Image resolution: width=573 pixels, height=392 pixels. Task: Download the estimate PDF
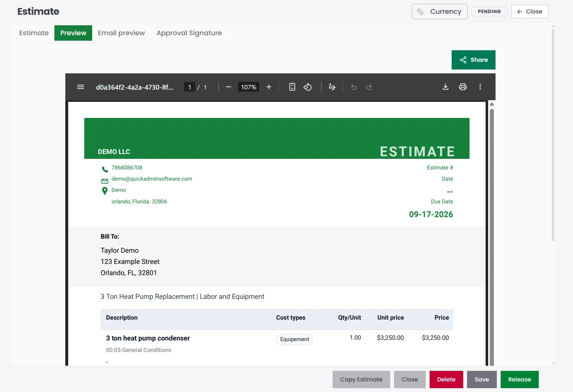point(446,87)
